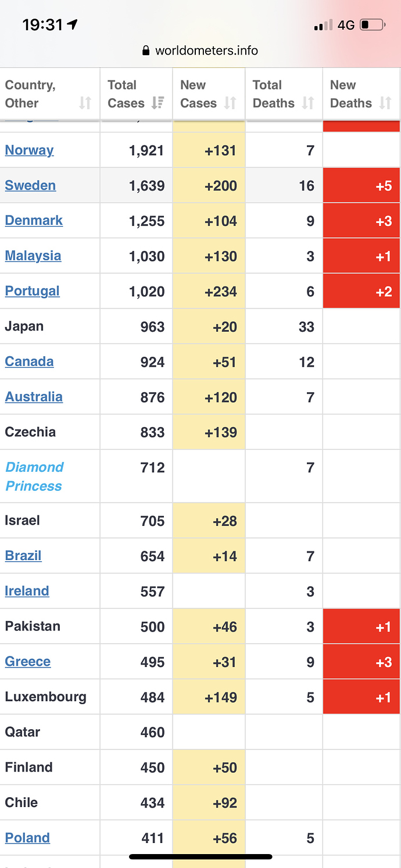Tap the home indicator bar
This screenshot has width=401, height=868.
point(201,856)
